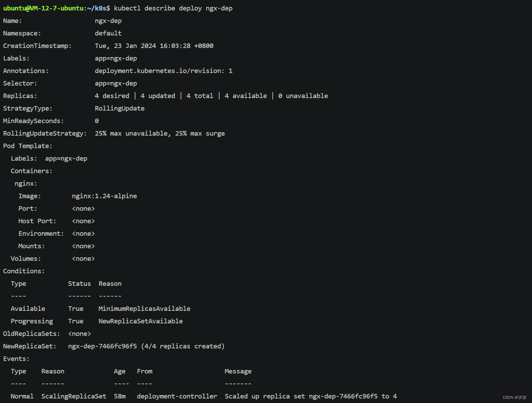Click the 'Progressing' condition type

click(32, 321)
